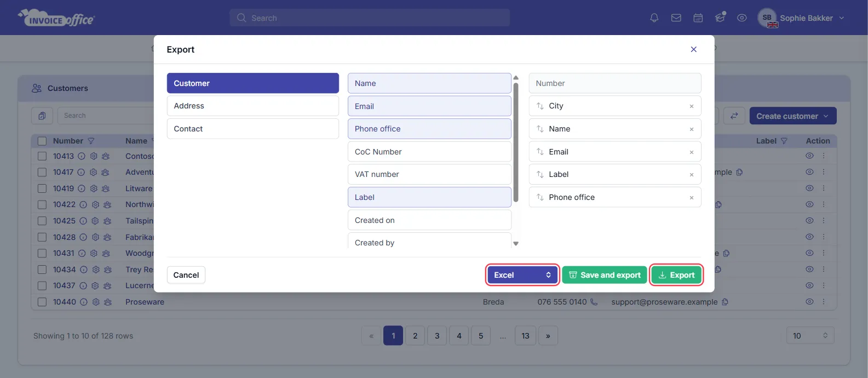Click info icon of customer 10413
Viewport: 868px width, 378px height.
point(82,156)
